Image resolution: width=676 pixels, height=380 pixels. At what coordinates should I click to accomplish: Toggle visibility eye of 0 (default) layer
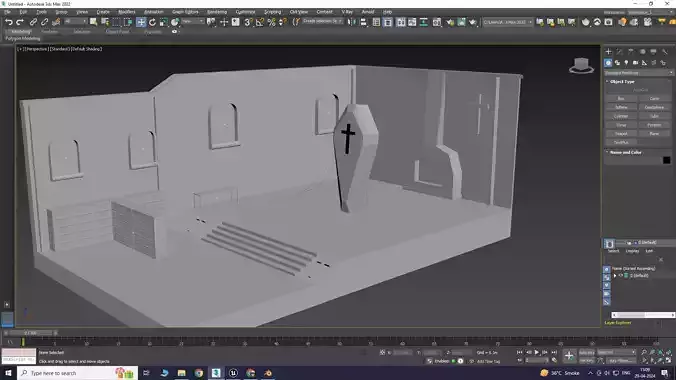click(x=621, y=276)
